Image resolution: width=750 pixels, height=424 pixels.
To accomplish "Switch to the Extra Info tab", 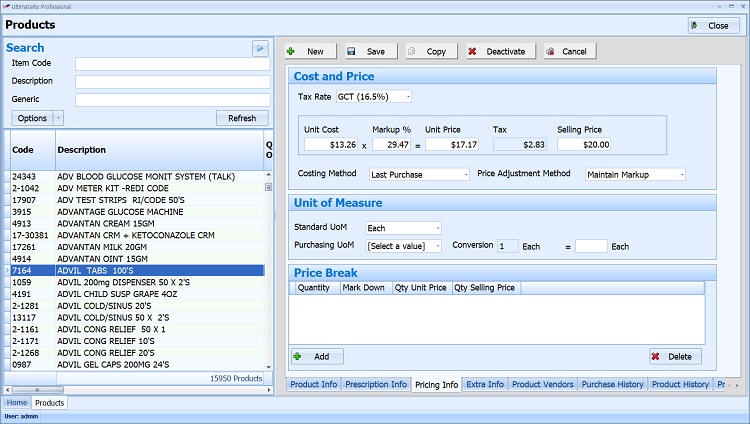I will 485,384.
